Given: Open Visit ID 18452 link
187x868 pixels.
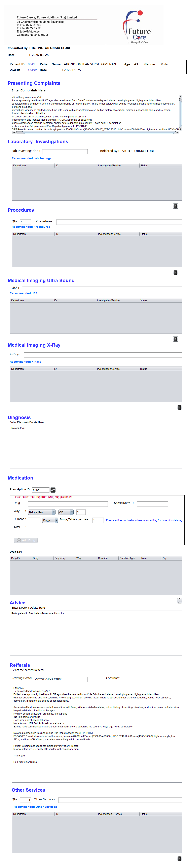Looking at the screenshot, I should (x=32, y=70).
